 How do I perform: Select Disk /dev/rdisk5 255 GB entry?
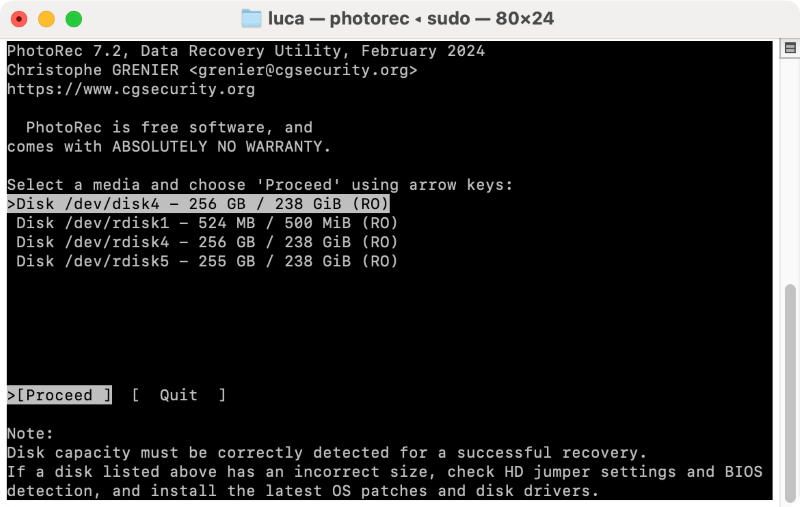207,261
